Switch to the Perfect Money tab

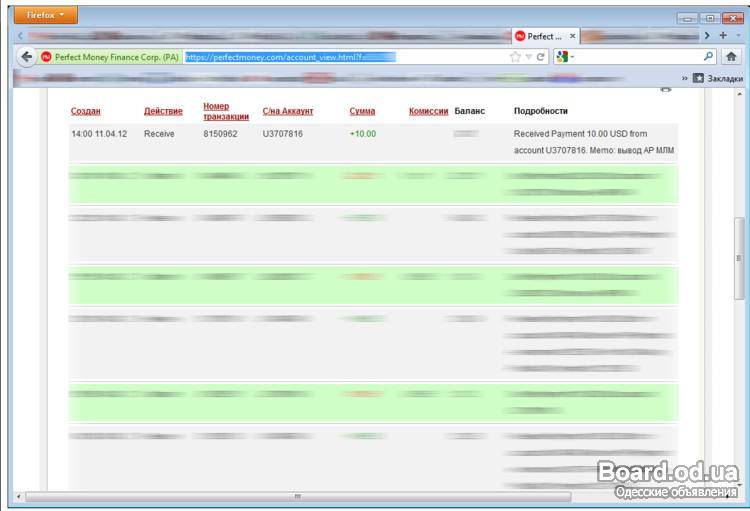tap(540, 36)
